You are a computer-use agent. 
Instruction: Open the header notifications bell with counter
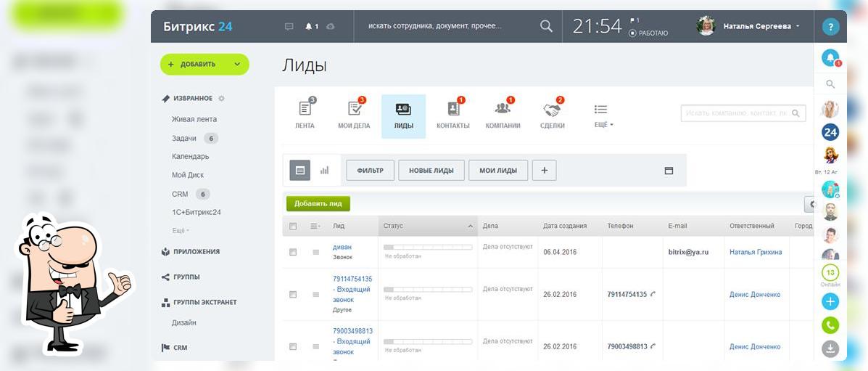coord(312,26)
